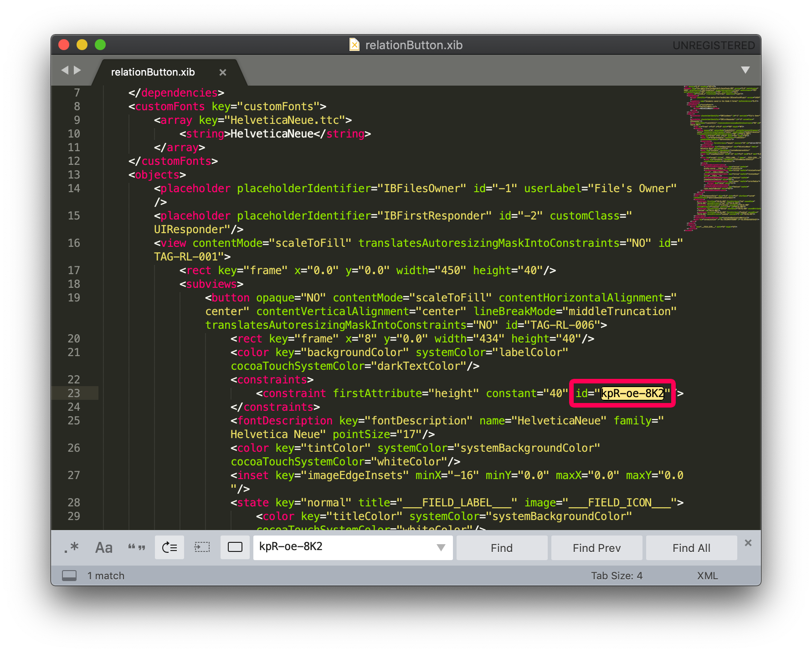Click the Find Prev button
The image size is (812, 653).
point(596,548)
